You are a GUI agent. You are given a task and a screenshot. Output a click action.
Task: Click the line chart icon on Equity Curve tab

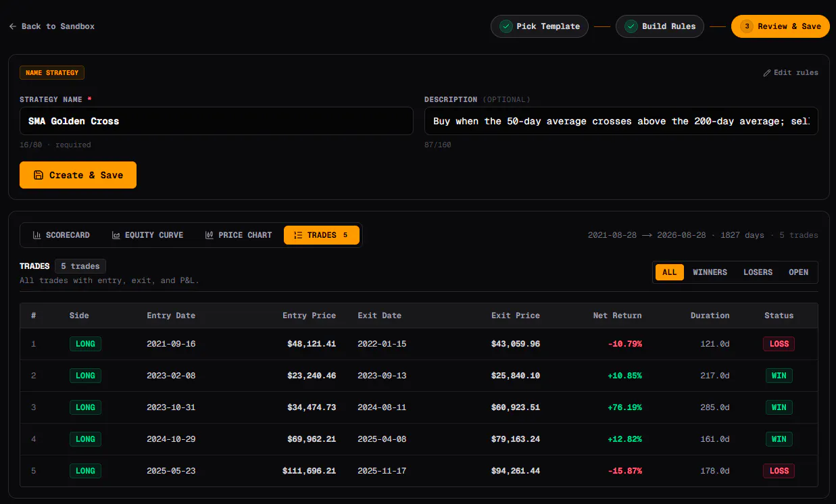pyautogui.click(x=116, y=235)
